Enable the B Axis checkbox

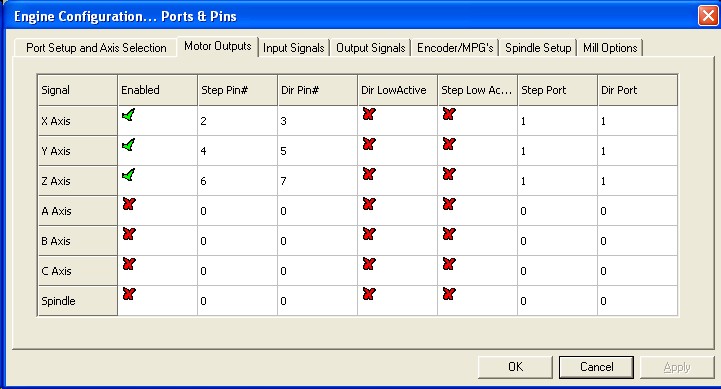pyautogui.click(x=129, y=234)
